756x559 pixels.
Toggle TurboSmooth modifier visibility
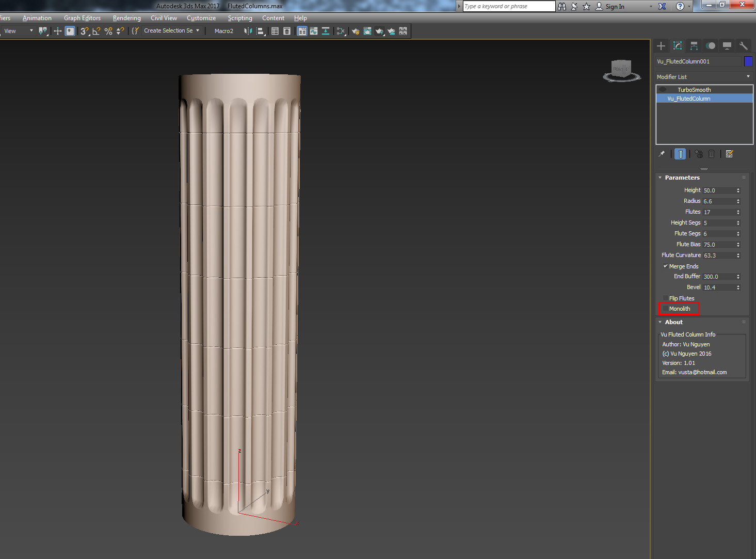[x=663, y=89]
